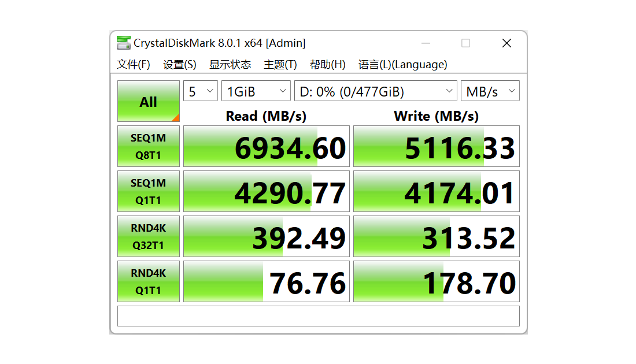
Task: Open the D: 0% (0/477GiB) drive dropdown
Action: [376, 91]
